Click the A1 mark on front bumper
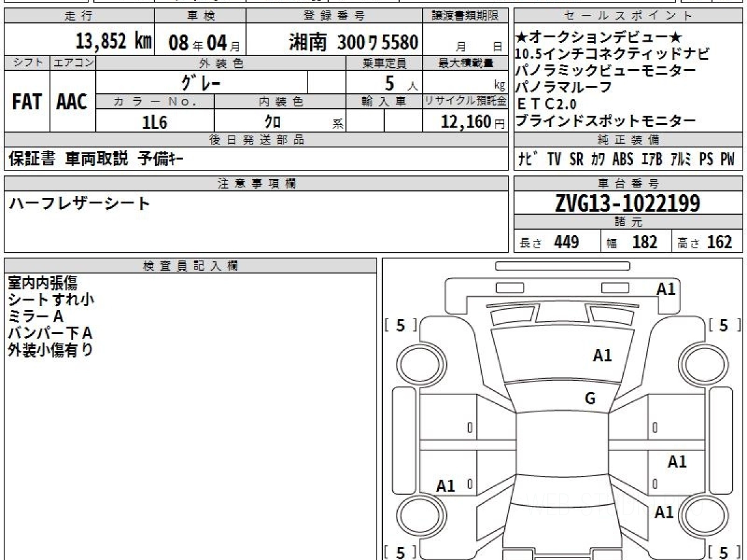This screenshot has width=747, height=560. click(666, 289)
